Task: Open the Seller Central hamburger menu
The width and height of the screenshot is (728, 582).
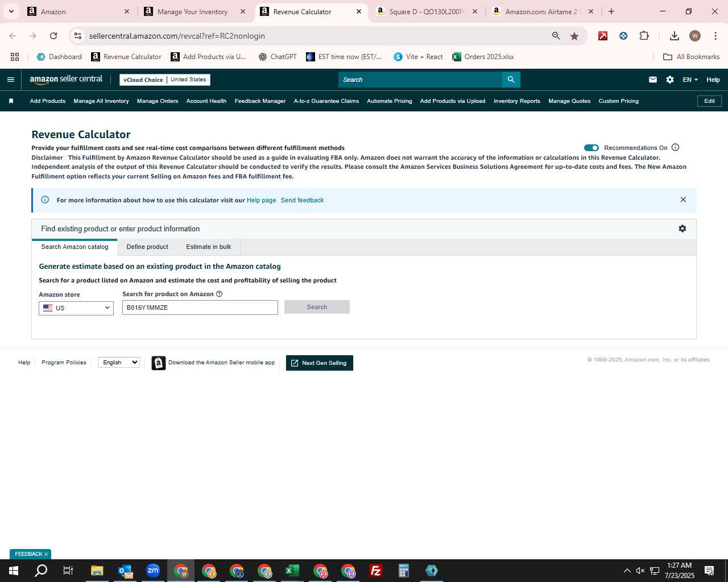Action: (10, 80)
